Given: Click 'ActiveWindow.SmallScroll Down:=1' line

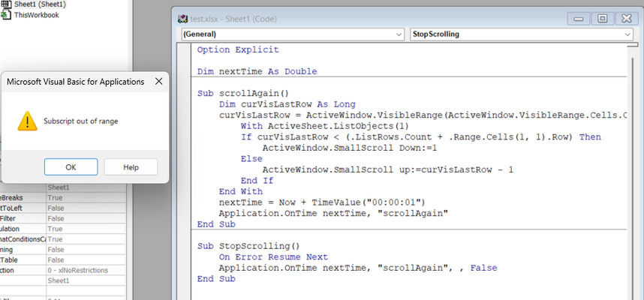Looking at the screenshot, I should coord(350,148).
